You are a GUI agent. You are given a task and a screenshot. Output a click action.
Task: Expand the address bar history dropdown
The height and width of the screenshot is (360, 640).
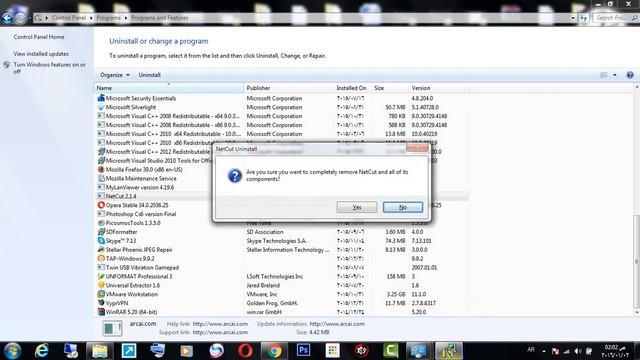(x=573, y=18)
